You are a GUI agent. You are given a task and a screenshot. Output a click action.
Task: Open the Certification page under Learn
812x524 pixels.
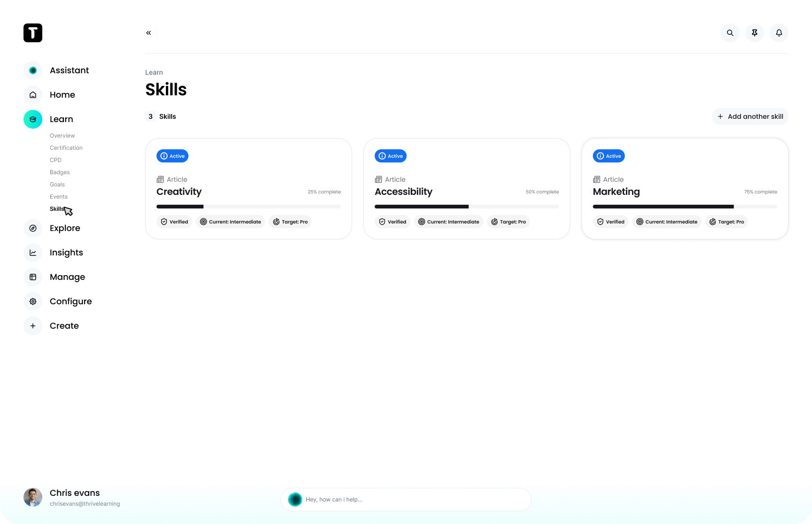pyautogui.click(x=66, y=147)
